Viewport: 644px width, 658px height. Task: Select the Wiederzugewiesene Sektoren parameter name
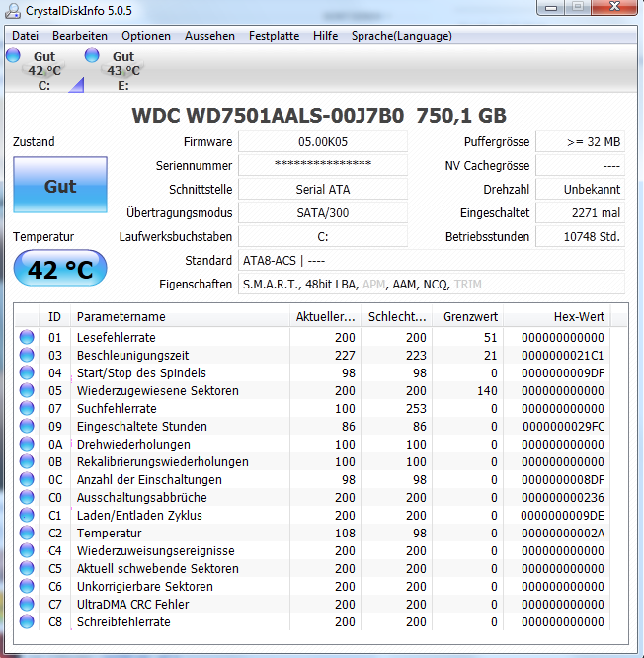click(x=158, y=390)
